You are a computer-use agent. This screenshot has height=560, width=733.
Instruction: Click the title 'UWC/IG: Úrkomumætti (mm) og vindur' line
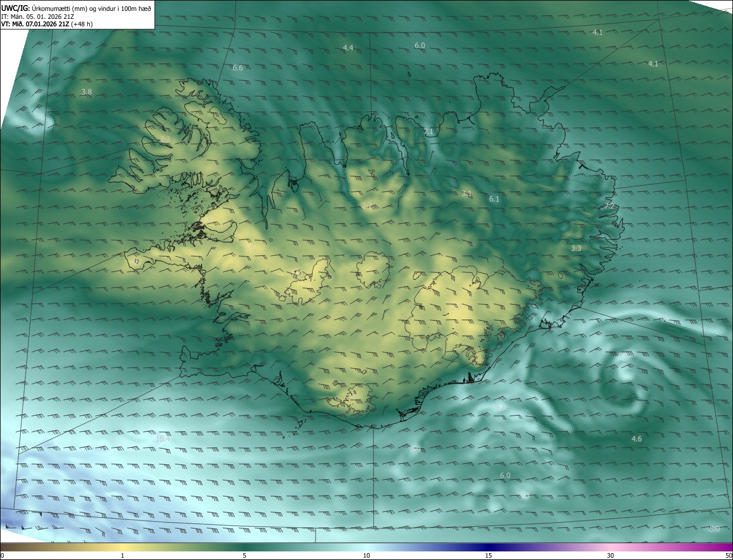point(76,7)
